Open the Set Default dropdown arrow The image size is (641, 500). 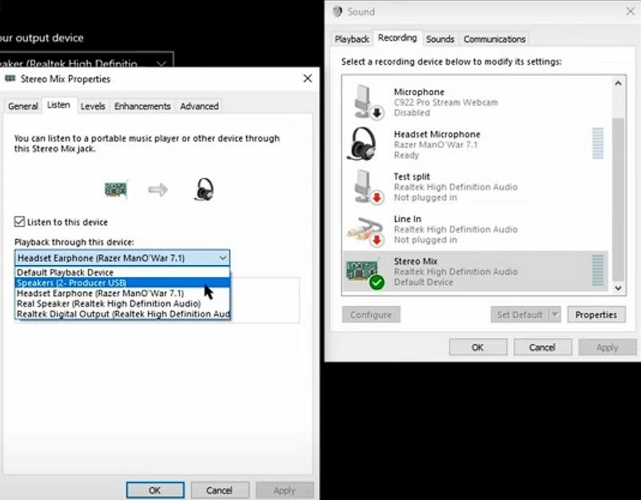[x=554, y=314]
